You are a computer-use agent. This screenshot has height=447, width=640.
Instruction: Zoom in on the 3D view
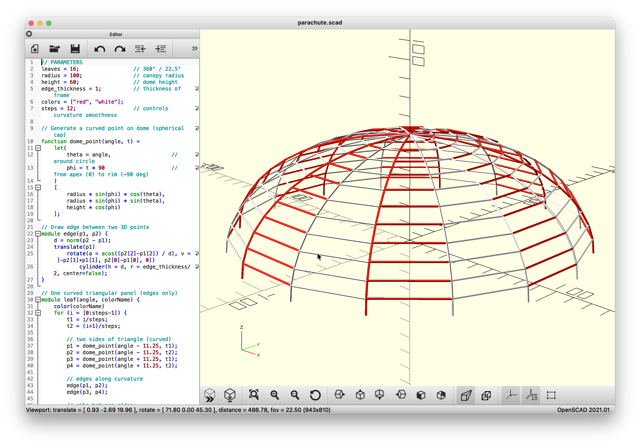[x=275, y=395]
